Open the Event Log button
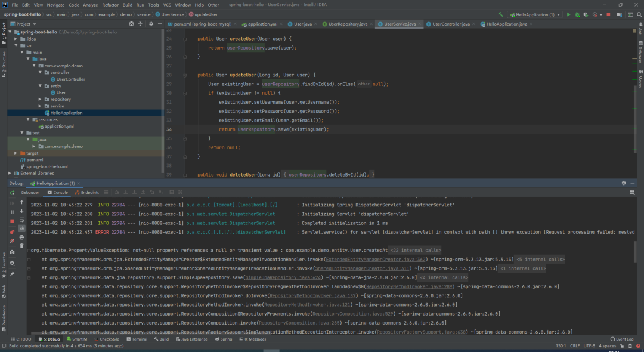The image size is (644, 352). pos(622,339)
